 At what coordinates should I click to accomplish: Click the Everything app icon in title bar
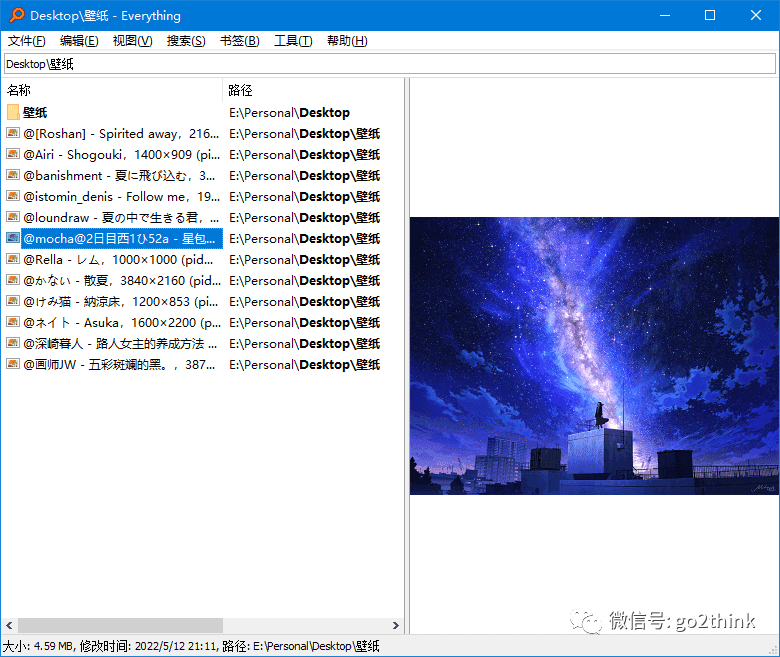[16, 15]
